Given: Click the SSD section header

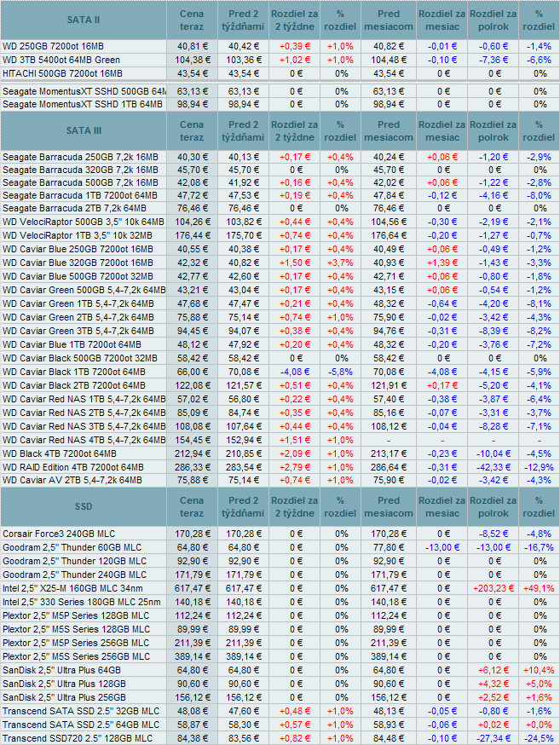Looking at the screenshot, I should click(x=84, y=506).
